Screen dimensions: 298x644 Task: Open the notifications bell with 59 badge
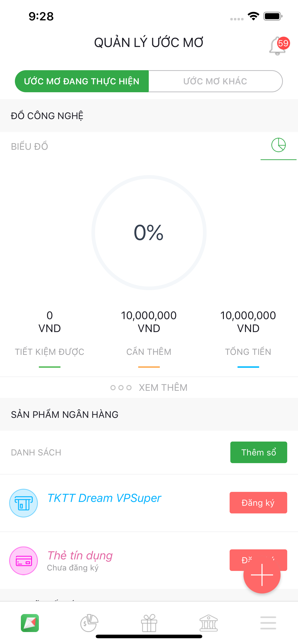point(279,46)
